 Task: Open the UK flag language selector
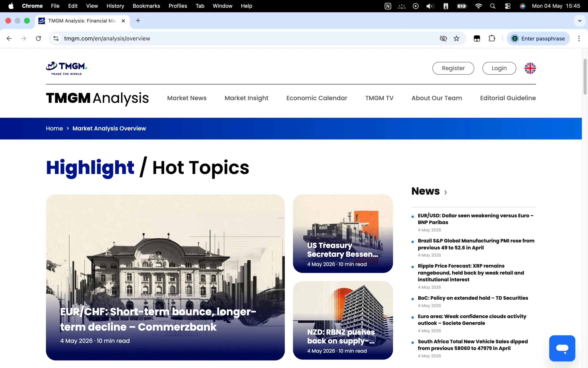530,68
